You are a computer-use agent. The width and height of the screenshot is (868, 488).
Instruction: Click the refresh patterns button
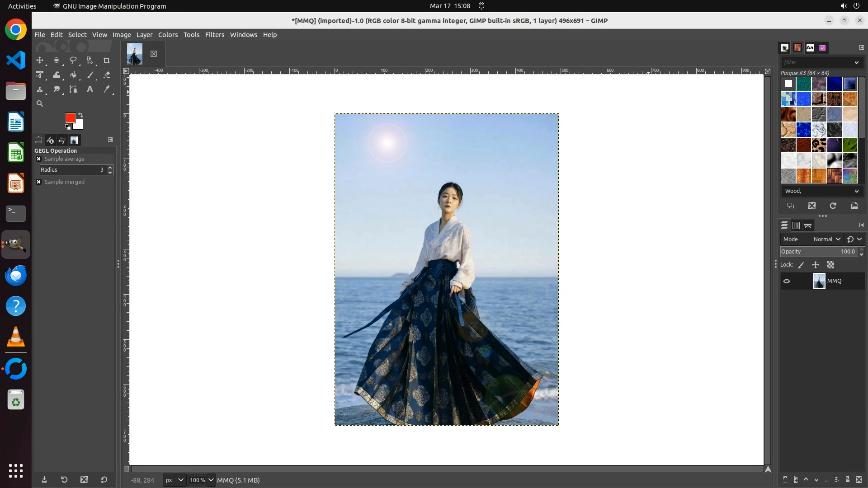833,206
